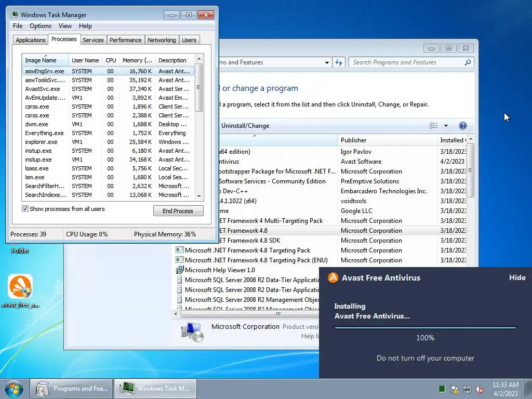The width and height of the screenshot is (532, 399).
Task: Select the lsm.exe process row
Action: click(108, 177)
